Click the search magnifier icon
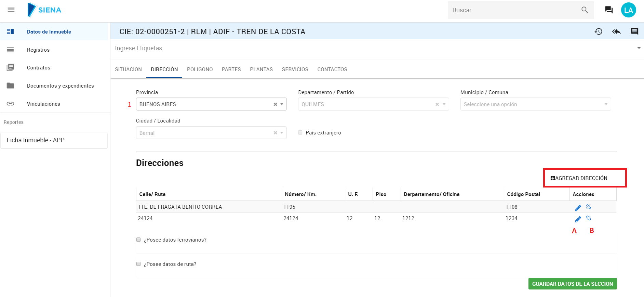Image resolution: width=644 pixels, height=297 pixels. click(x=585, y=10)
